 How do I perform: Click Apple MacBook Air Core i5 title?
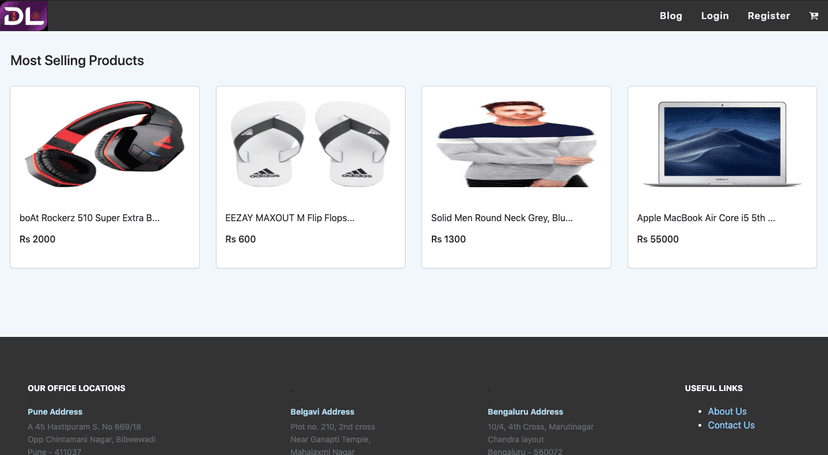pos(706,217)
